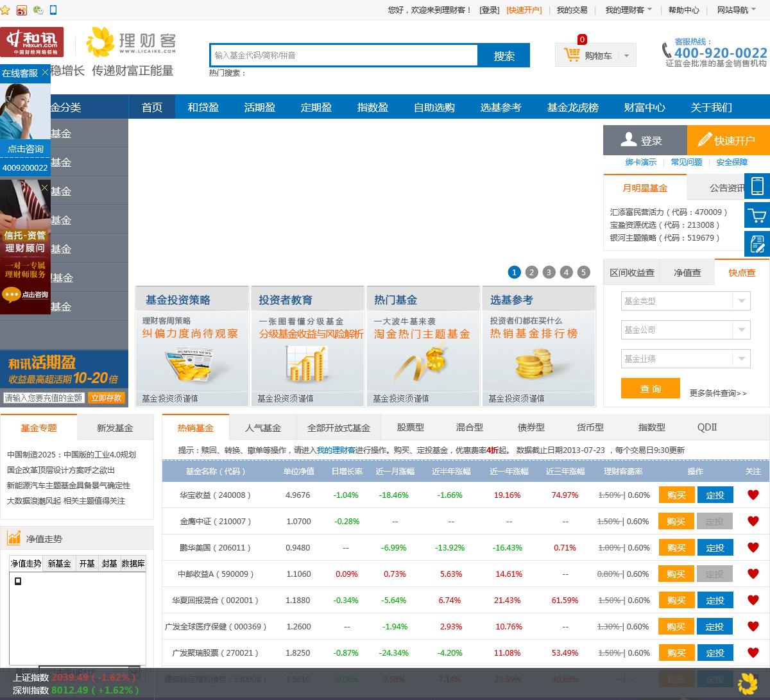The width and height of the screenshot is (770, 700).
Task: Go to banner slide 2
Action: (x=531, y=272)
